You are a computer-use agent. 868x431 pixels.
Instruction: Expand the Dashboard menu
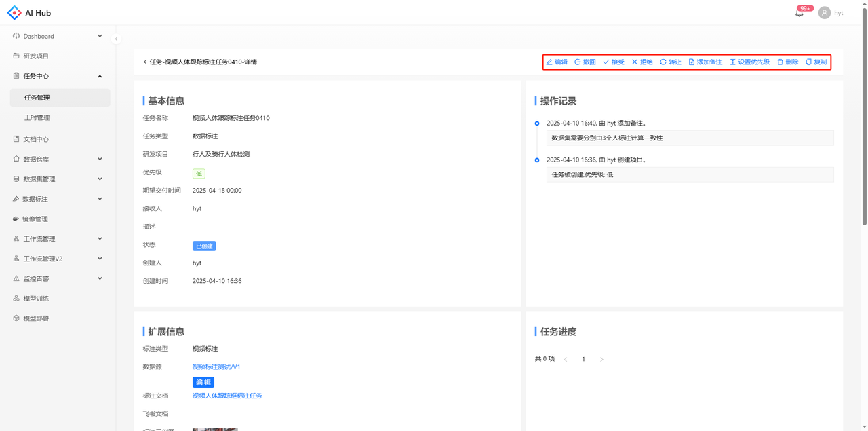pos(58,36)
